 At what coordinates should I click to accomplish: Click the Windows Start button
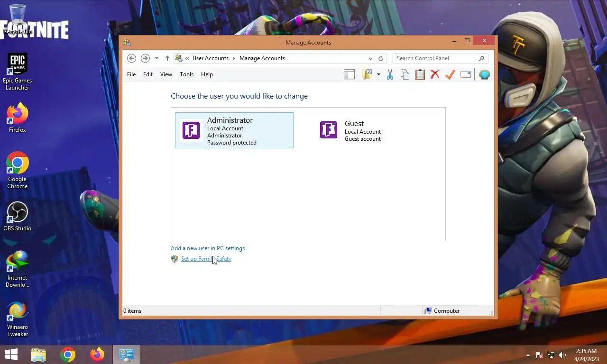11,355
